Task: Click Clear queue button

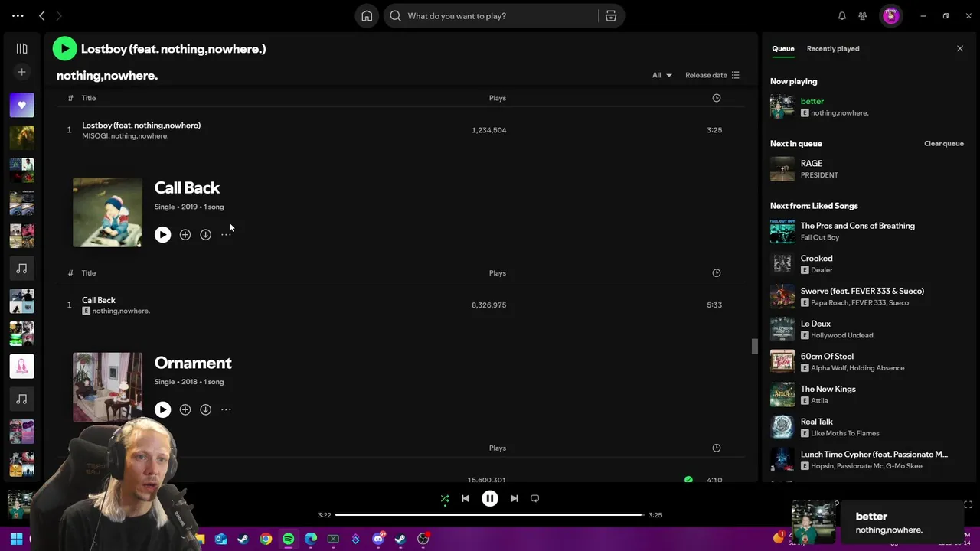Action: pyautogui.click(x=943, y=144)
